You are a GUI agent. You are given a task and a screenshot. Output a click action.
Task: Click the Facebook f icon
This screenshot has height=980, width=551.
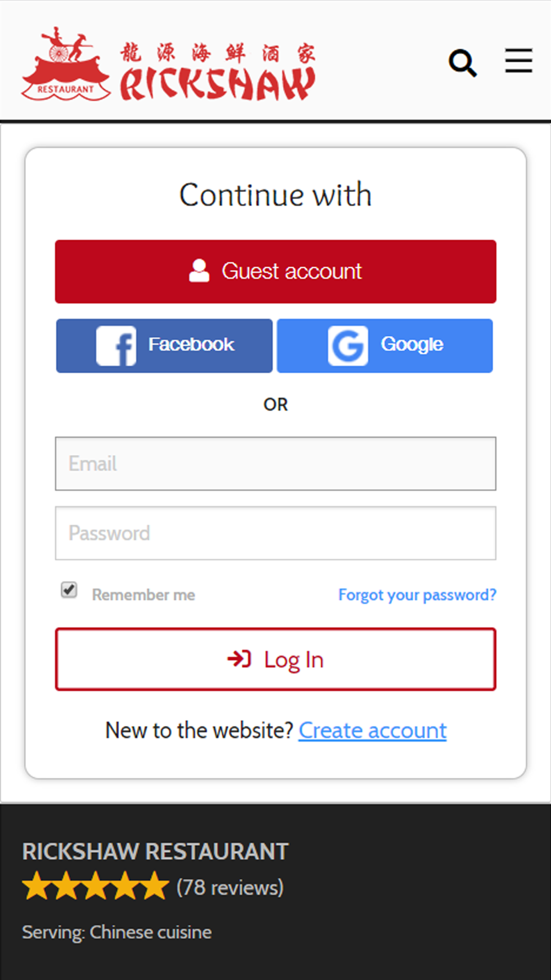116,346
